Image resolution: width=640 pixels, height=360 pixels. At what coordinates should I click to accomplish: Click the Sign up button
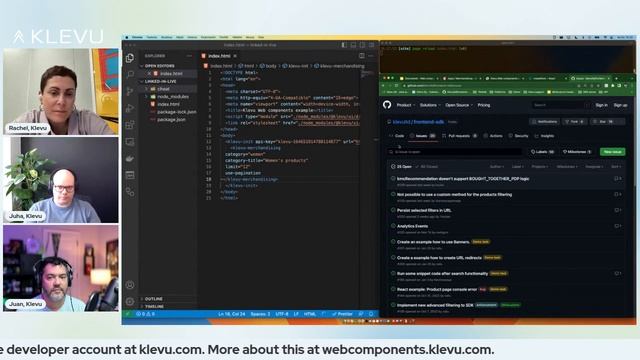click(x=620, y=105)
